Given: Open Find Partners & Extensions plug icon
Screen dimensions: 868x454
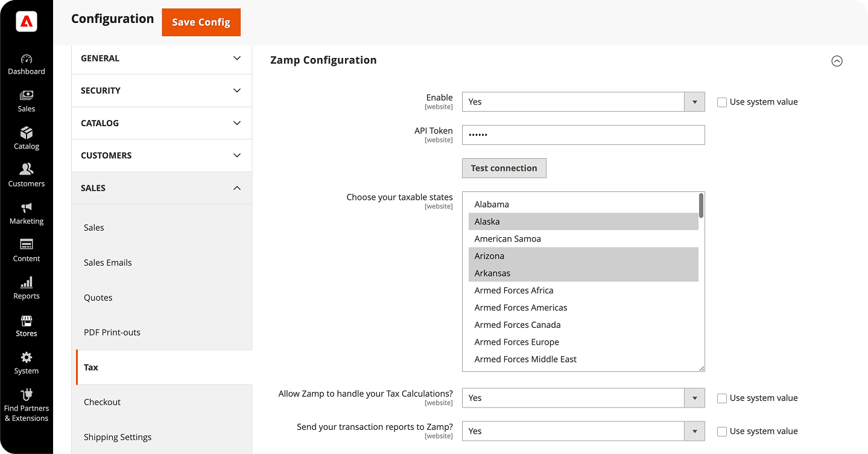Looking at the screenshot, I should (27, 395).
